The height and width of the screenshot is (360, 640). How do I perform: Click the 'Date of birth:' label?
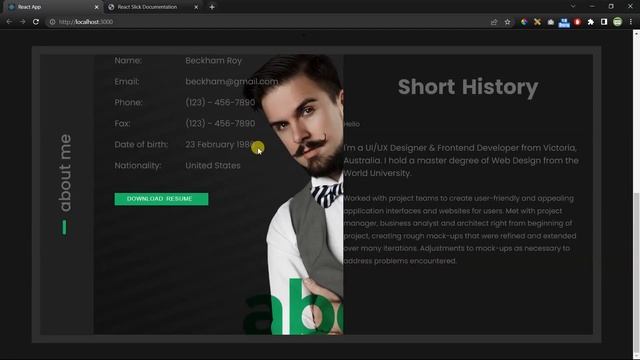[x=141, y=144]
